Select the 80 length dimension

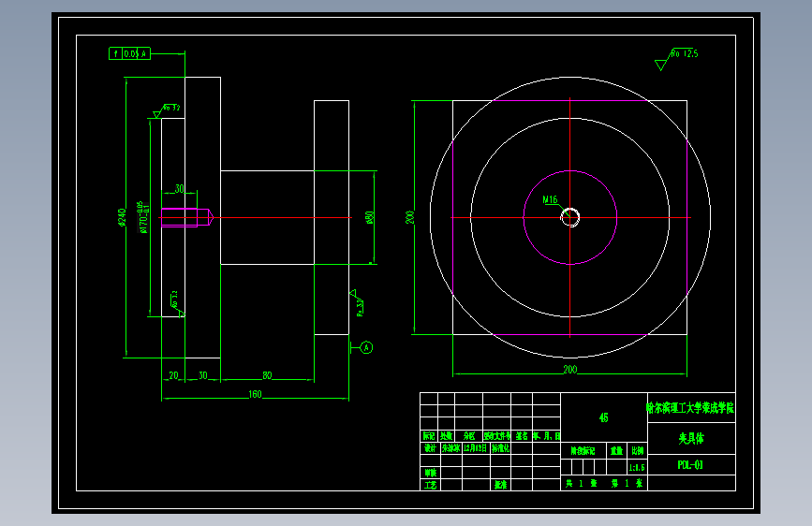(x=267, y=375)
